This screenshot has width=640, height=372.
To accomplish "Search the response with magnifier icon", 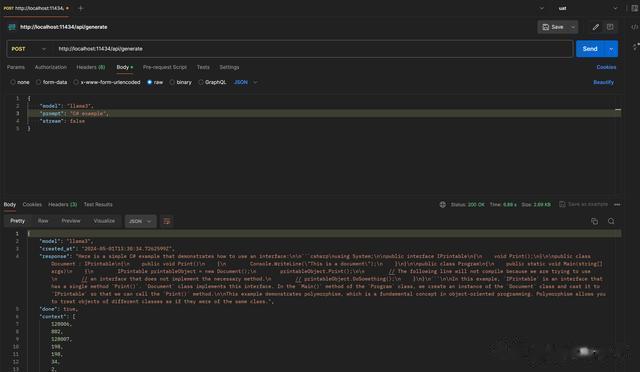I will click(611, 221).
